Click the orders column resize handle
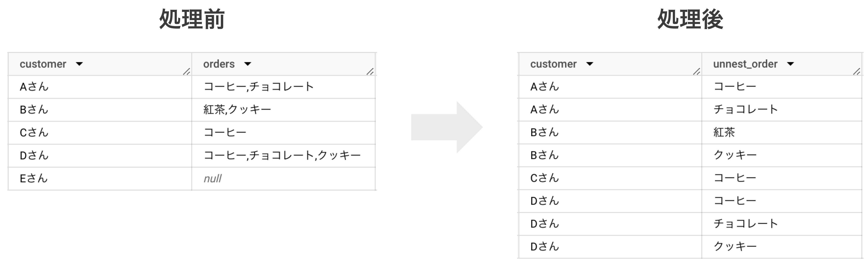The image size is (868, 269). click(x=370, y=71)
